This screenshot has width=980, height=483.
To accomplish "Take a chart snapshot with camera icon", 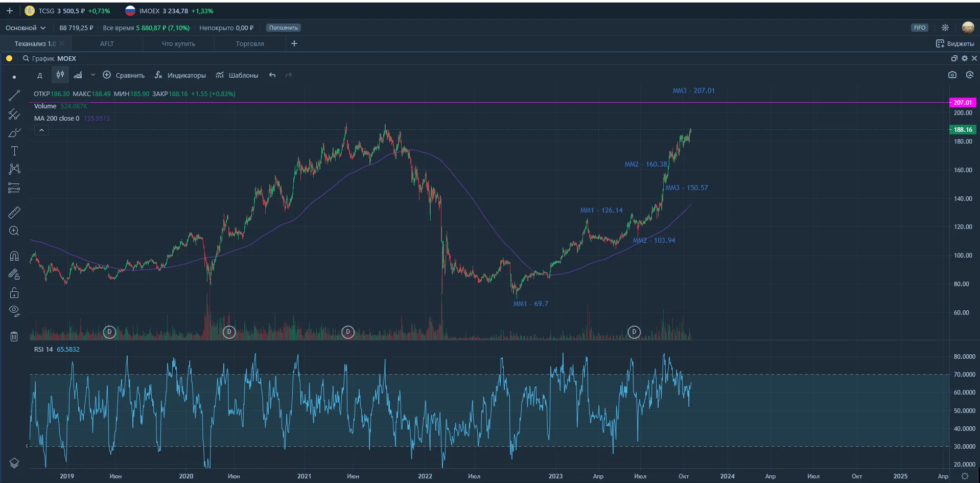I will (952, 75).
